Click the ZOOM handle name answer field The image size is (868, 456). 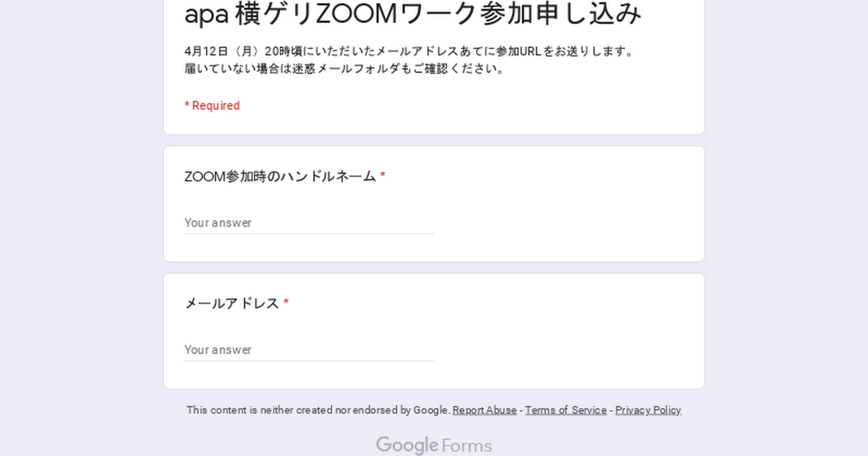(309, 223)
